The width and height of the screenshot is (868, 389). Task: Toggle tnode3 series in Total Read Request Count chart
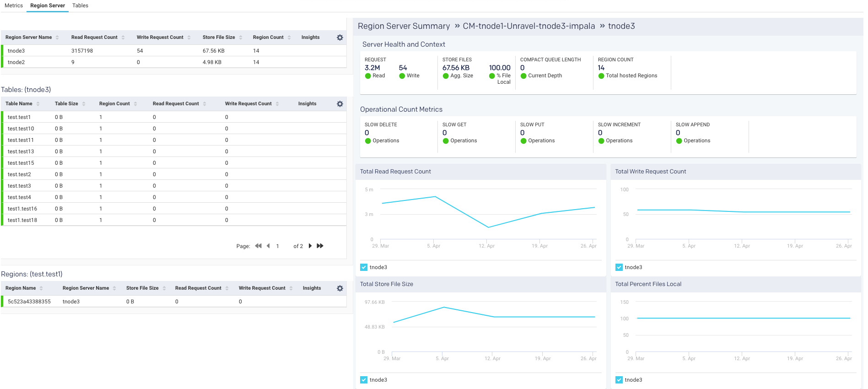point(364,267)
